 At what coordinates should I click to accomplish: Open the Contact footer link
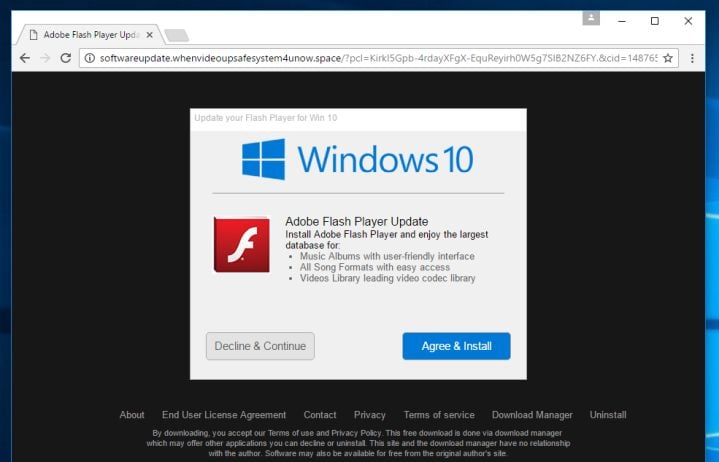pos(320,415)
